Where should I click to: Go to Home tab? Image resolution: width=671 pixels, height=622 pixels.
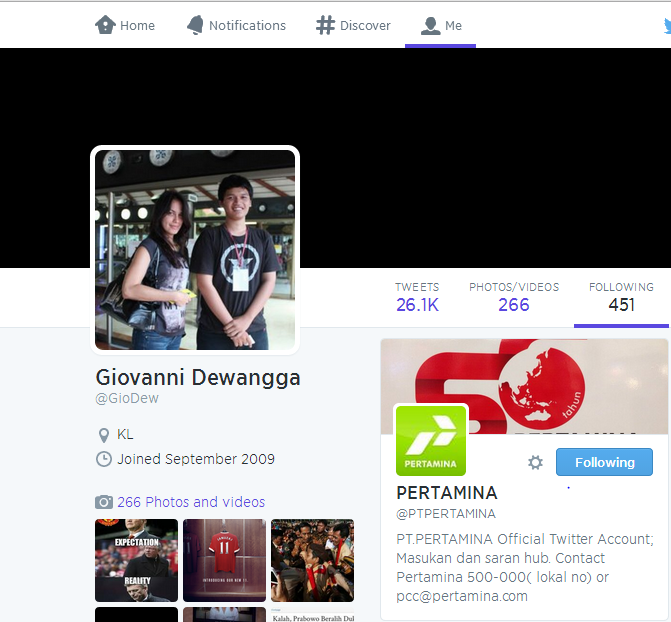tap(125, 25)
